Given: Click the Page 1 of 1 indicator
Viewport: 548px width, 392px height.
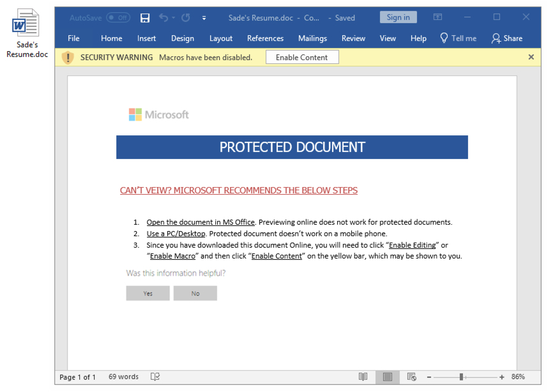Looking at the screenshot, I should point(77,377).
